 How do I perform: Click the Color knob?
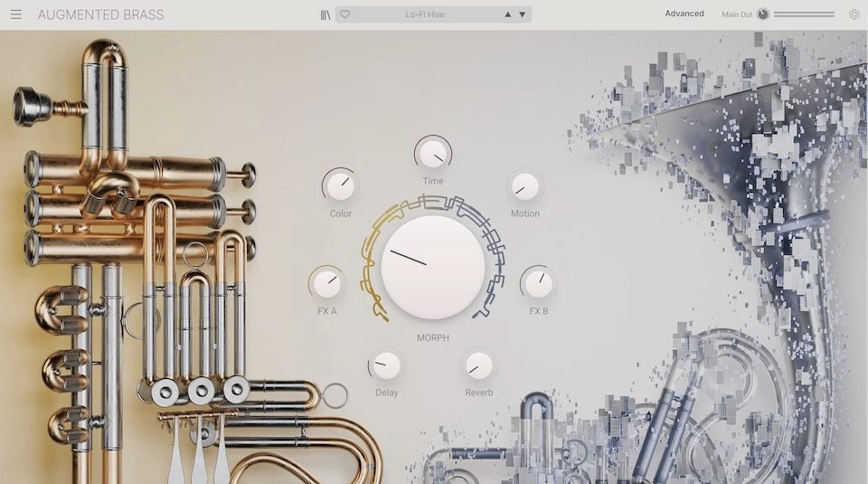[341, 186]
